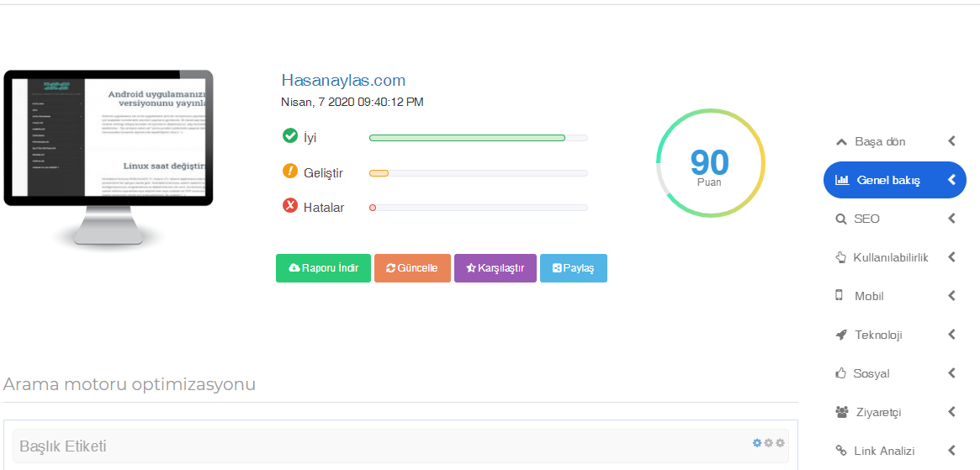Jump to Kullanılabilirlik section

(x=895, y=257)
